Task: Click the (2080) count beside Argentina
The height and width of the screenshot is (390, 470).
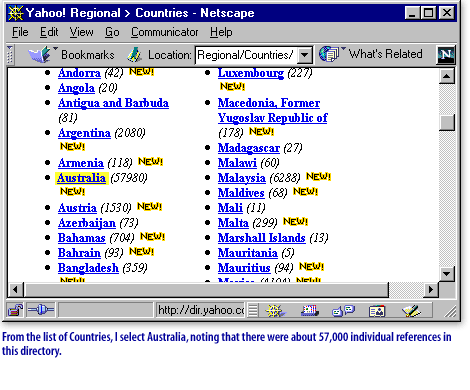Action: (x=130, y=133)
